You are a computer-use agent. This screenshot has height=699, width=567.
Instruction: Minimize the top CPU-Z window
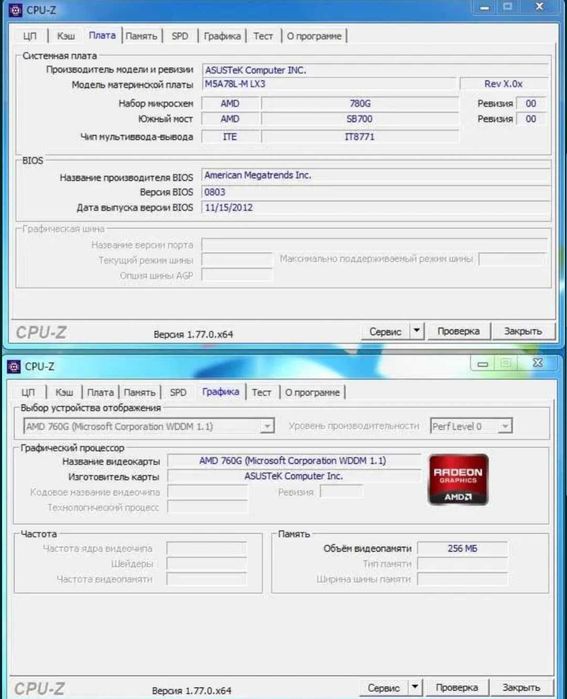[485, 7]
